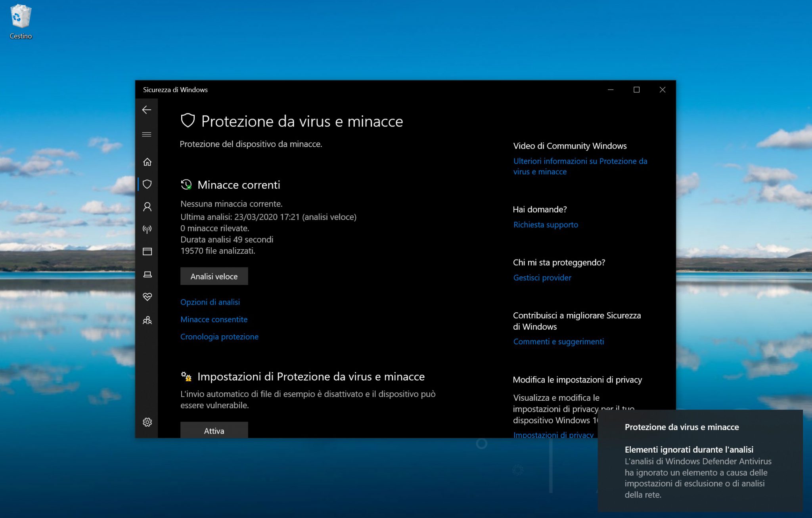This screenshot has width=812, height=518.
Task: Click 'Nessuna minaccia corrente.' text
Action: (232, 204)
